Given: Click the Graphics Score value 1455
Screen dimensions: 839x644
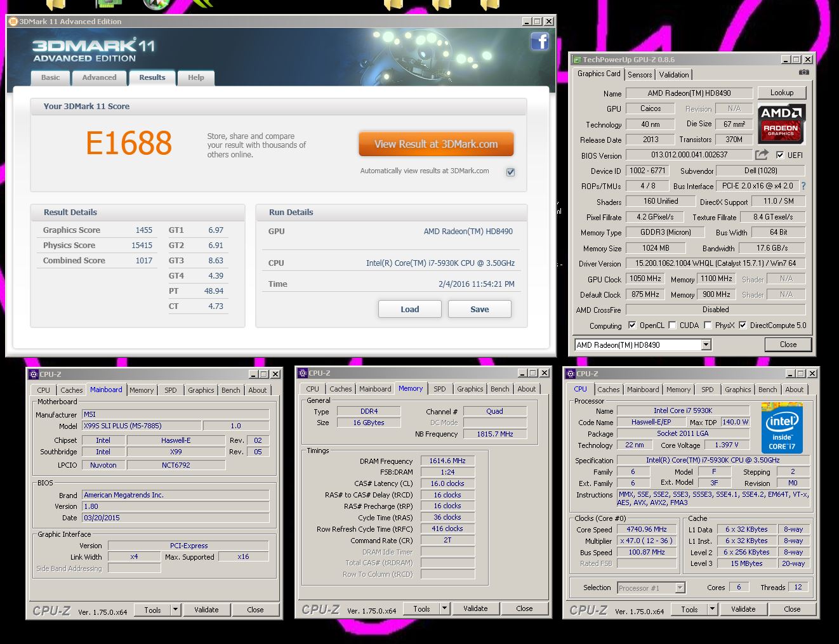Looking at the screenshot, I should [144, 230].
